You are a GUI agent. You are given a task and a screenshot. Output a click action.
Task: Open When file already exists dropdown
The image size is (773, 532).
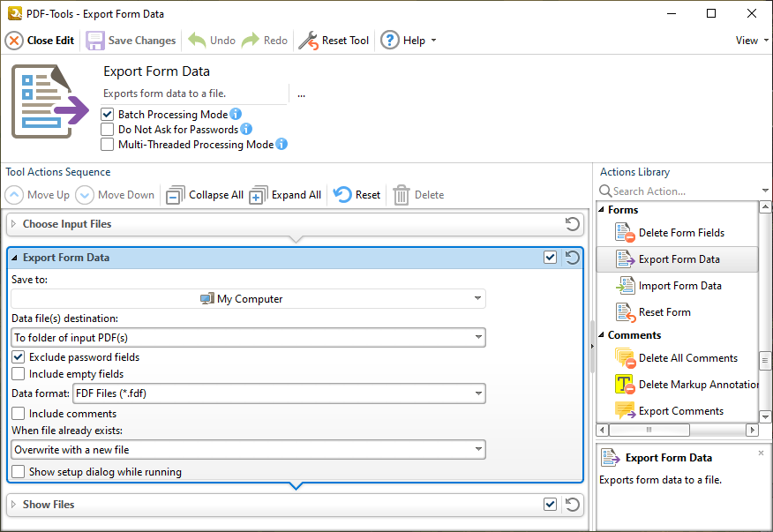[248, 450]
